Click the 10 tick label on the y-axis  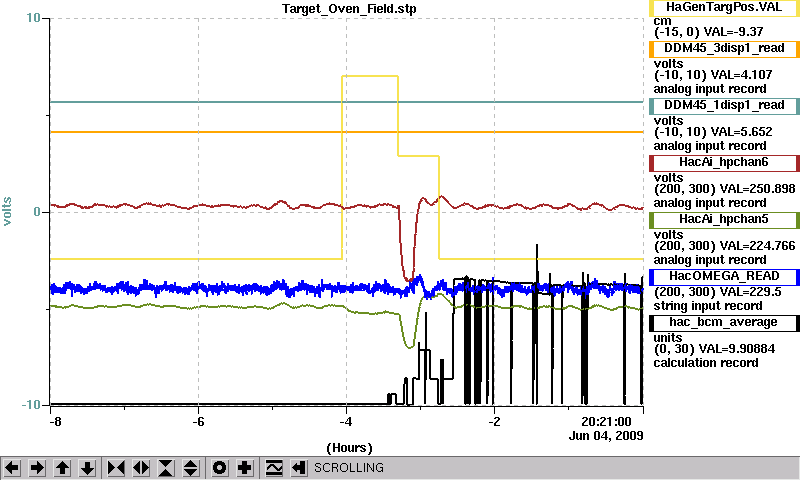tap(33, 18)
